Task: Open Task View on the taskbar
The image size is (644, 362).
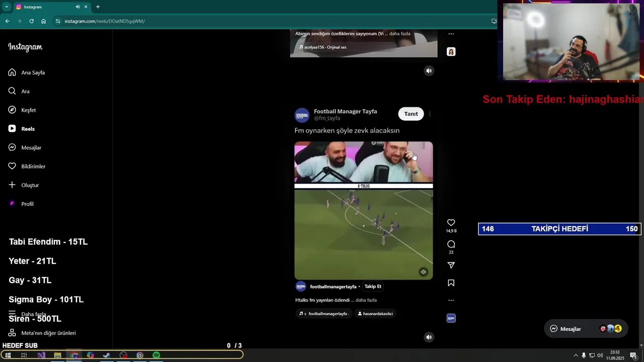Action: click(x=24, y=355)
